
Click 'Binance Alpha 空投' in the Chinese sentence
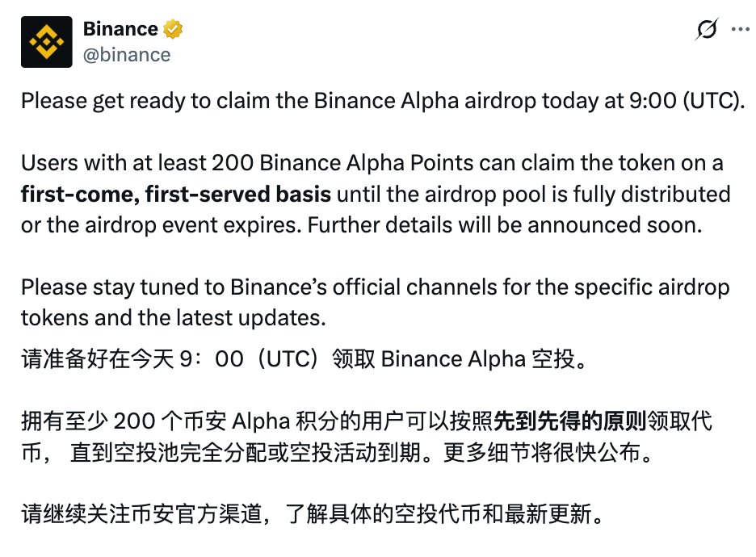[477, 359]
